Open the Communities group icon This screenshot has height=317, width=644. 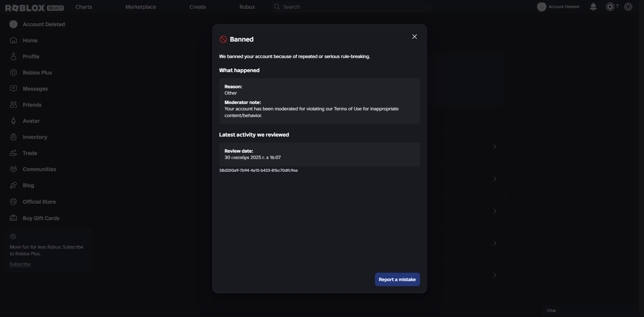13,169
